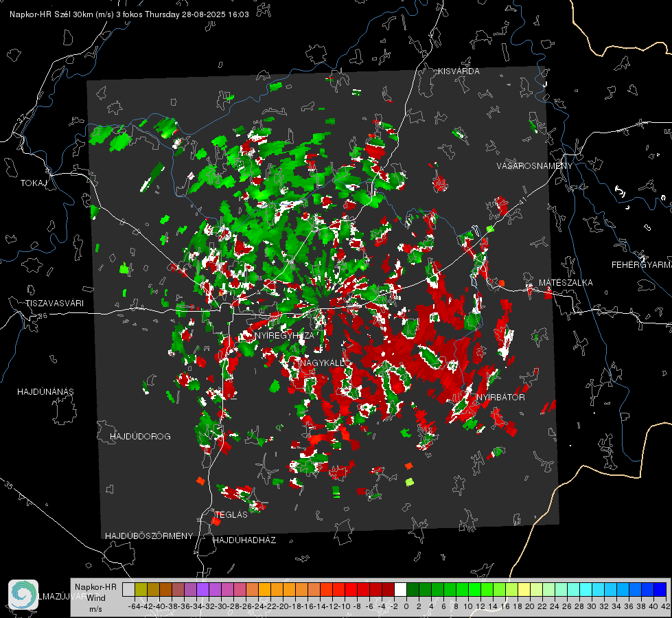Screen dimensions: 672x618
Task: Click road number 36 near Tiszavasvári
Action: tap(43, 316)
